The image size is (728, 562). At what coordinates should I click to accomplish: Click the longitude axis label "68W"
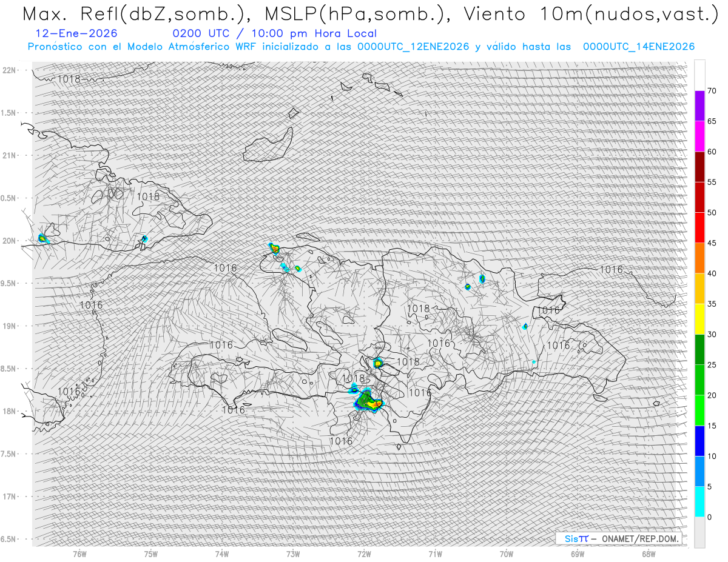(649, 554)
